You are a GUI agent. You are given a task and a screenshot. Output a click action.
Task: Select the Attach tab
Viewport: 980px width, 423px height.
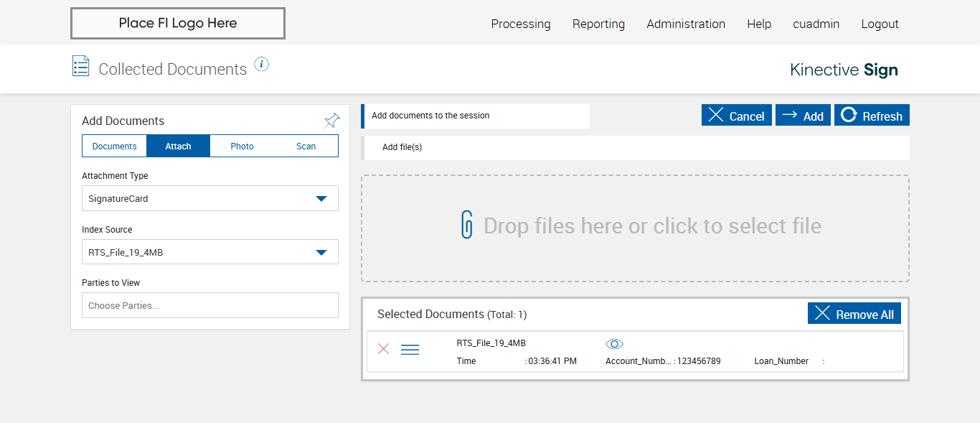pos(178,146)
